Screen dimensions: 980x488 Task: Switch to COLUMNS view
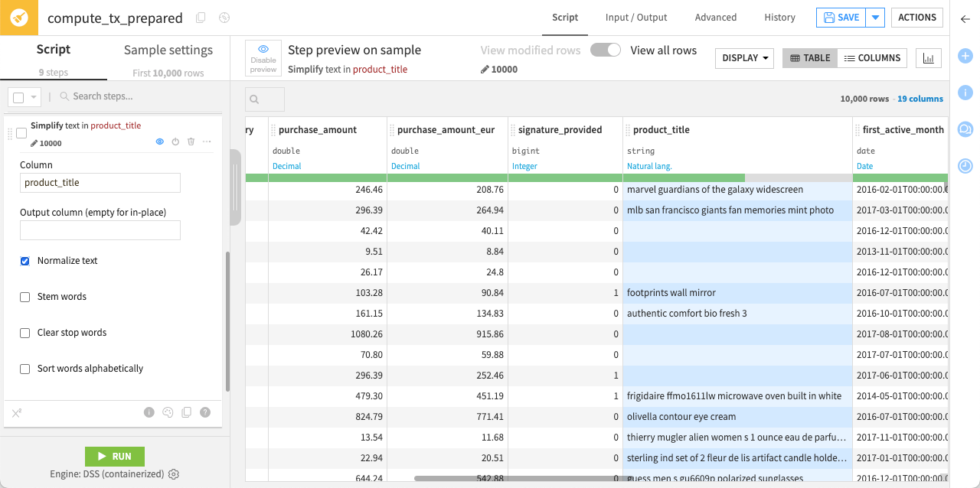pos(872,58)
